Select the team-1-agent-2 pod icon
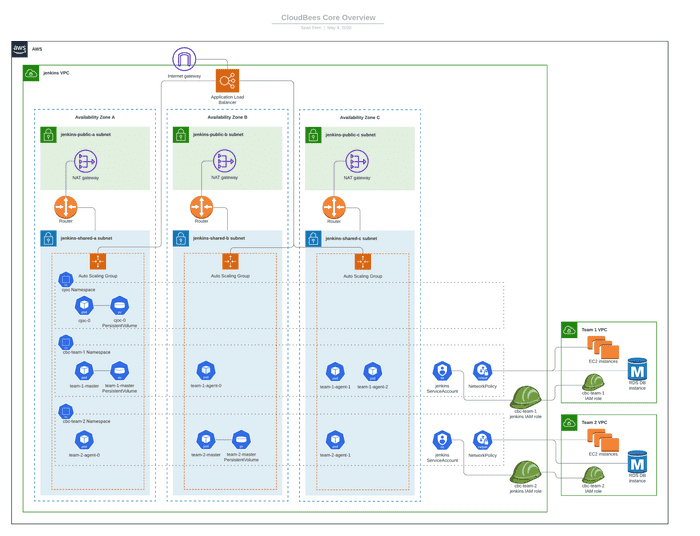This screenshot has height=536, width=700. coord(372,371)
